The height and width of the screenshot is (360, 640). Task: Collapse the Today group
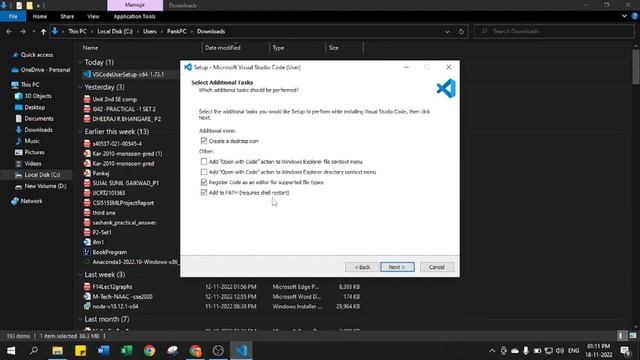click(x=80, y=62)
